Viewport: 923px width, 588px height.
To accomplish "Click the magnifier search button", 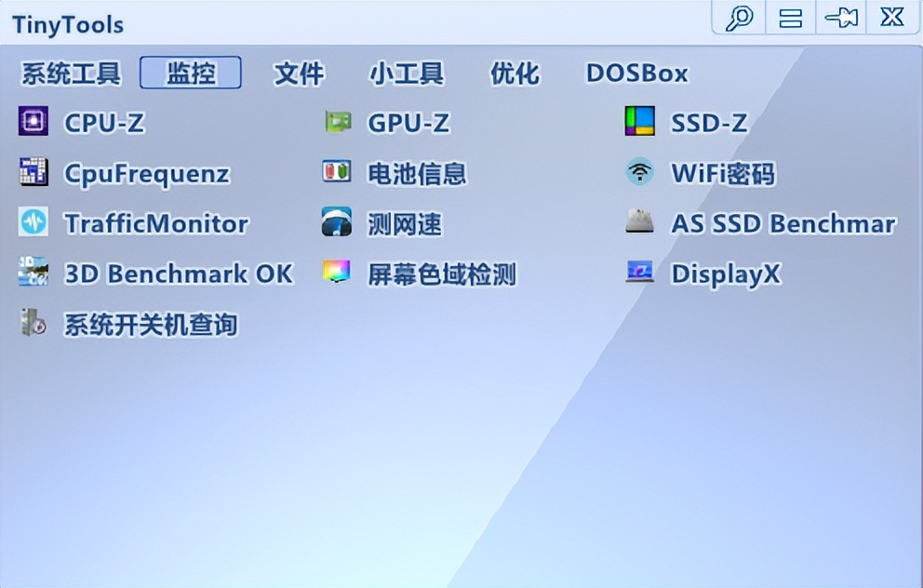I will tap(740, 18).
